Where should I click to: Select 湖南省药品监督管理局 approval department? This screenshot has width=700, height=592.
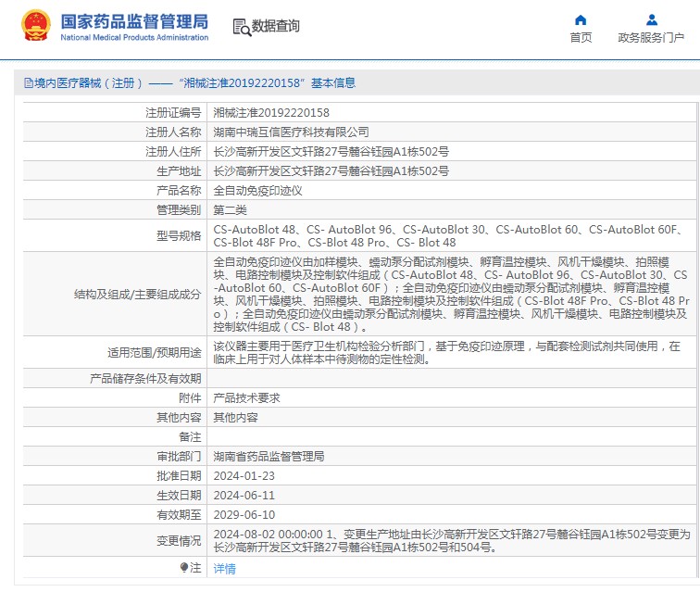click(269, 456)
